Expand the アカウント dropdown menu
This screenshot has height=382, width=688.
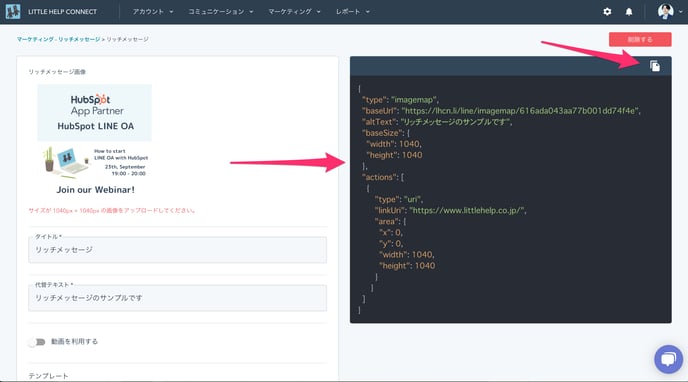153,12
